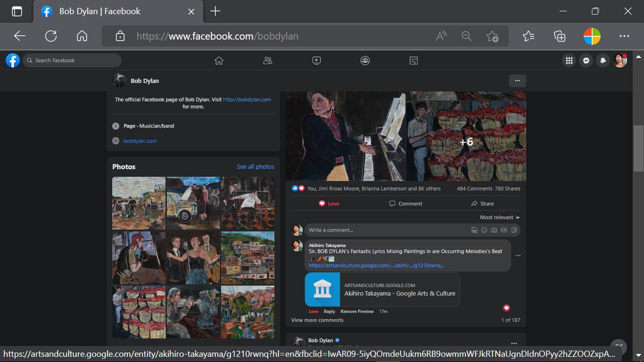Open Edge Collections icon

[560, 36]
